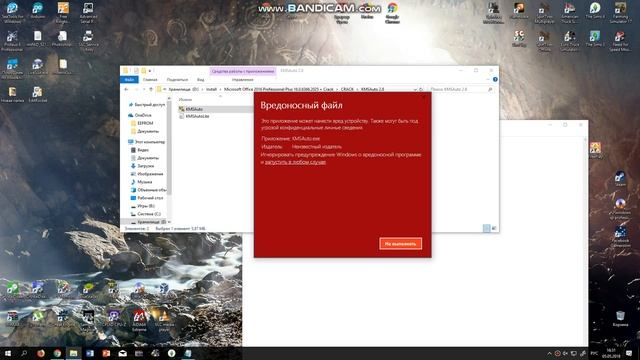Image resolution: width=640 pixels, height=360 pixels.
Task: Click the 'CRACK' breadcrumb in the address bar
Action: (347, 89)
